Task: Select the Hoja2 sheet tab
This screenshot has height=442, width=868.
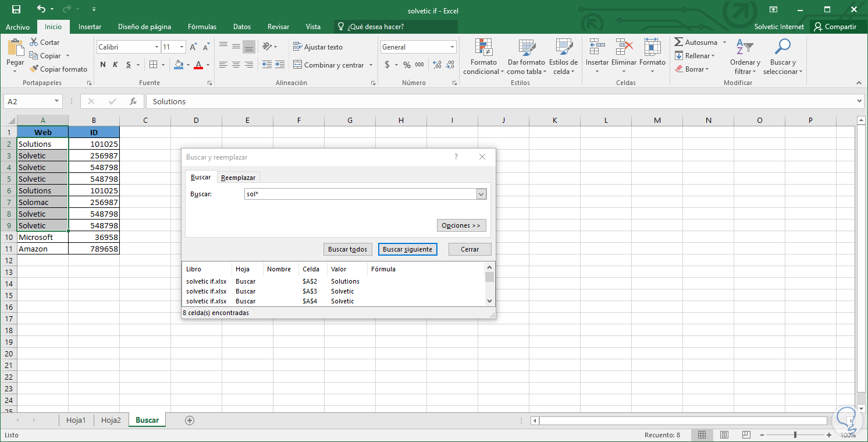Action: point(111,419)
